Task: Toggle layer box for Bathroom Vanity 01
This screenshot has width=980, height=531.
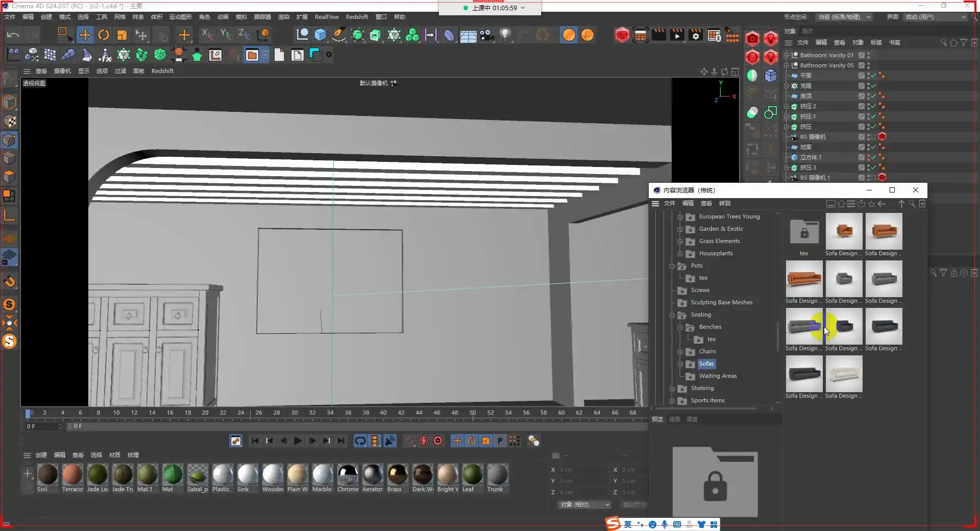Action: 861,55
